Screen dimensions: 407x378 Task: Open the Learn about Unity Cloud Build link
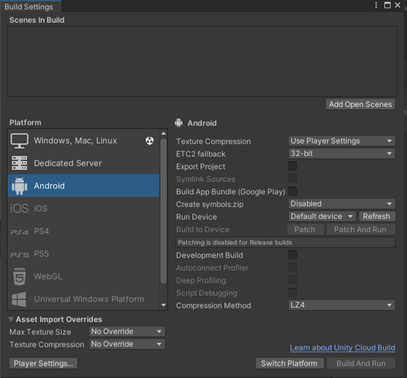coord(342,348)
